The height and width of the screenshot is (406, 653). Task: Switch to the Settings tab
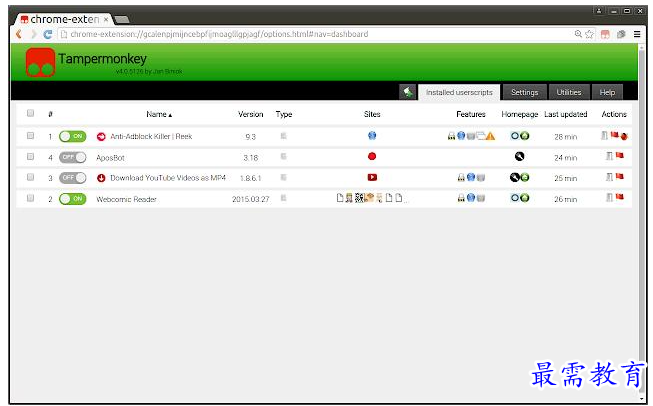click(524, 92)
